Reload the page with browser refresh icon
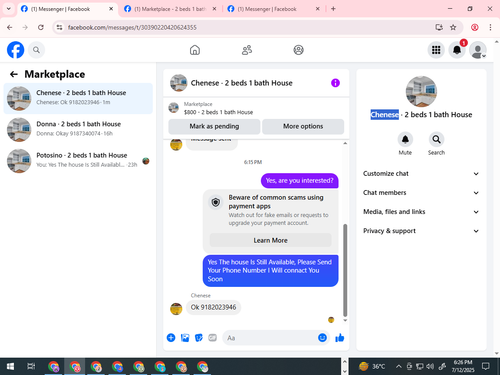500x375 pixels. (x=41, y=27)
